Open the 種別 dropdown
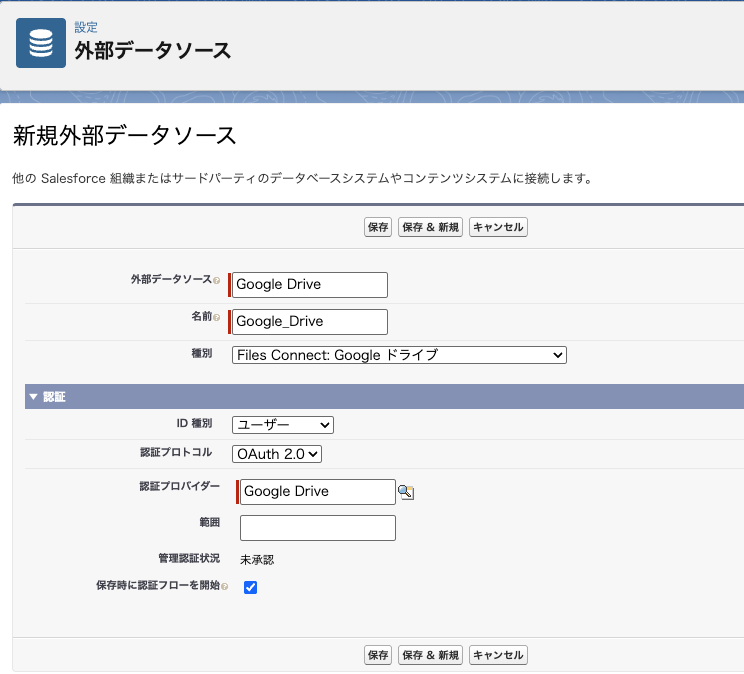This screenshot has height=674, width=744. [399, 355]
